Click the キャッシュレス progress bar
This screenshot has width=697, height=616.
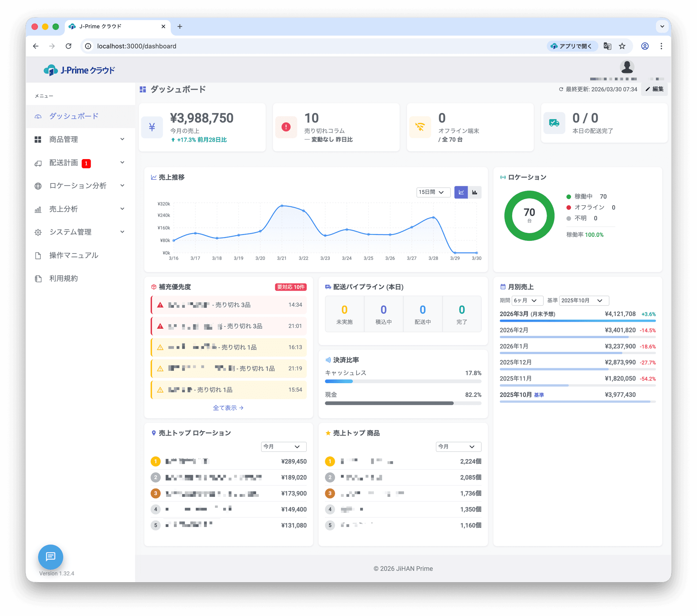403,381
